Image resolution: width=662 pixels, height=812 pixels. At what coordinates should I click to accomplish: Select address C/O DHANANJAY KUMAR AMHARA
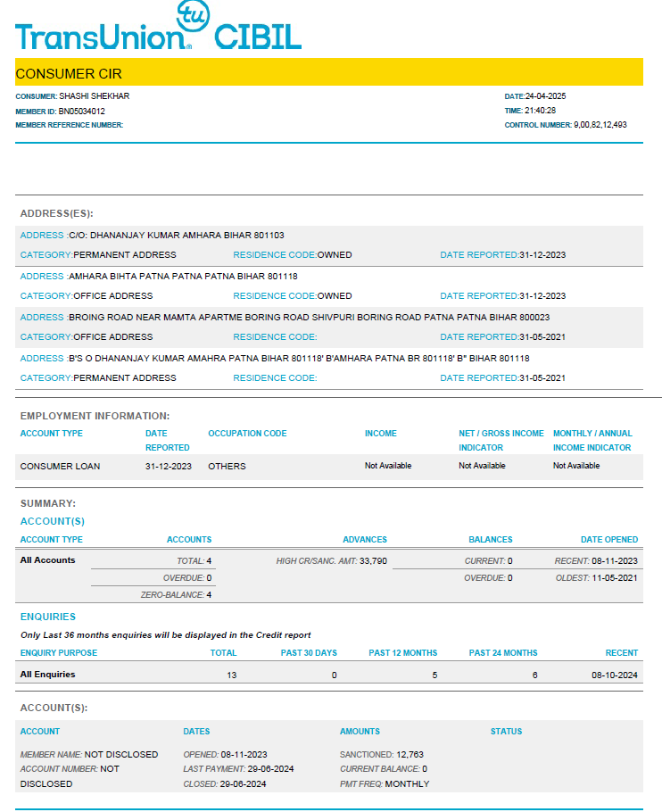pos(177,235)
